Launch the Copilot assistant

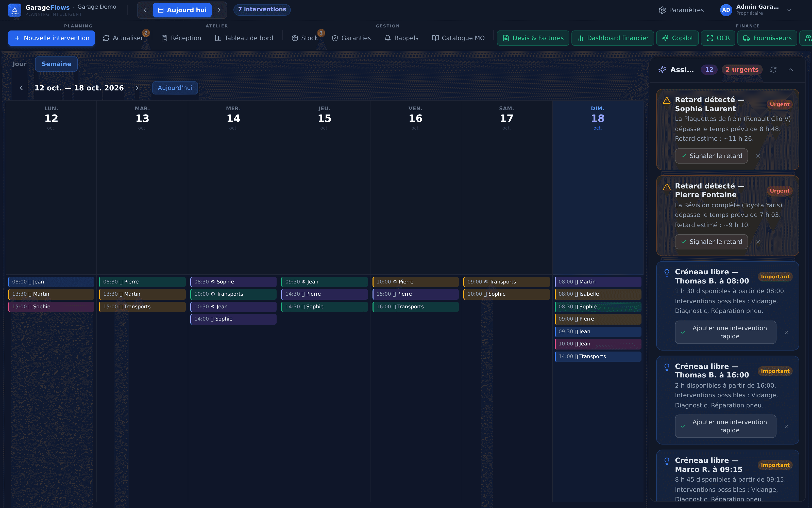pos(678,38)
